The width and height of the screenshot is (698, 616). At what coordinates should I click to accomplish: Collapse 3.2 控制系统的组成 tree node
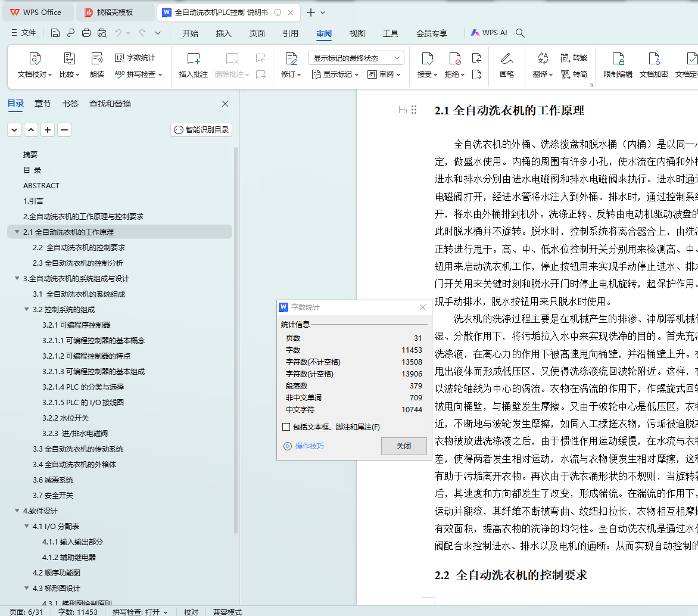click(26, 309)
